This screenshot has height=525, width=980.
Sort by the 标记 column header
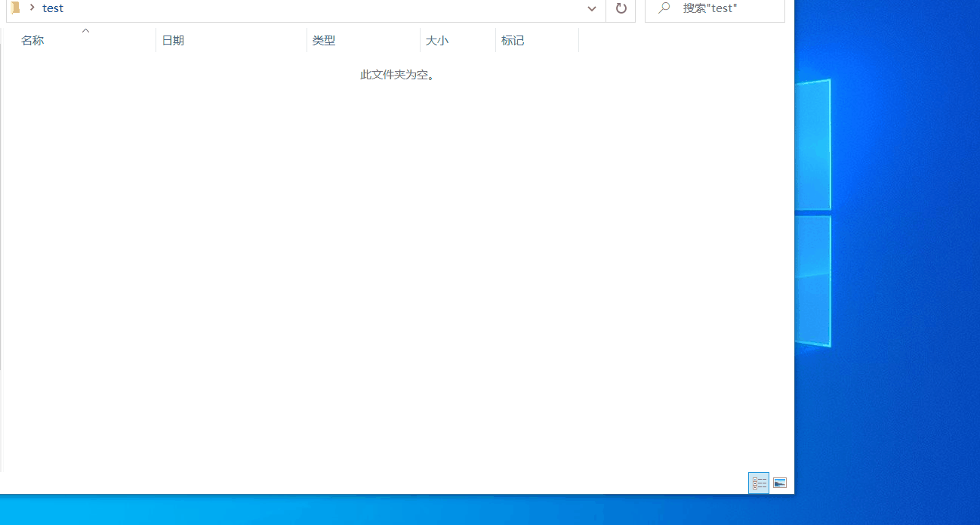coord(538,41)
